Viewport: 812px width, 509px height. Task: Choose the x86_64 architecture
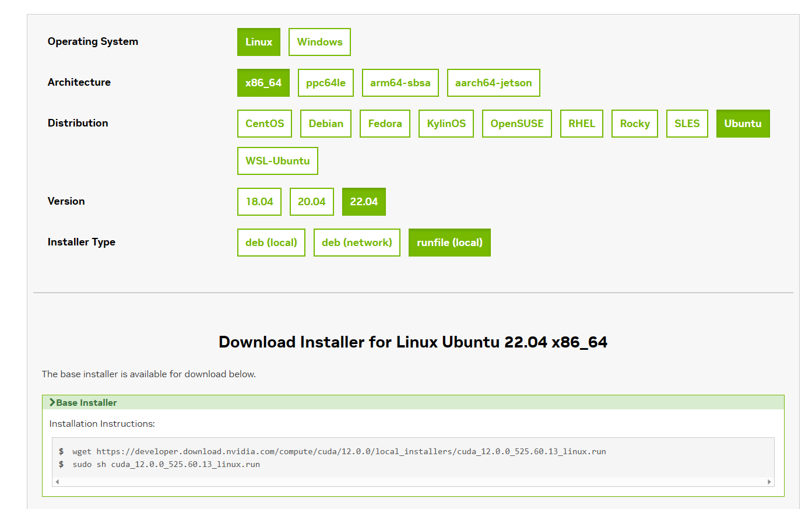tap(263, 83)
